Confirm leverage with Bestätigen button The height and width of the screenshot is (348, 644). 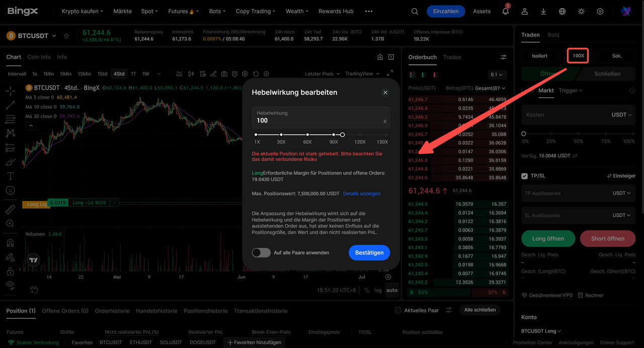(369, 252)
